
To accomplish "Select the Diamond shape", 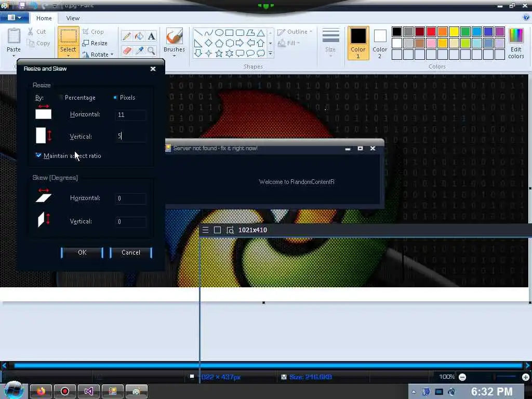I will tap(209, 43).
